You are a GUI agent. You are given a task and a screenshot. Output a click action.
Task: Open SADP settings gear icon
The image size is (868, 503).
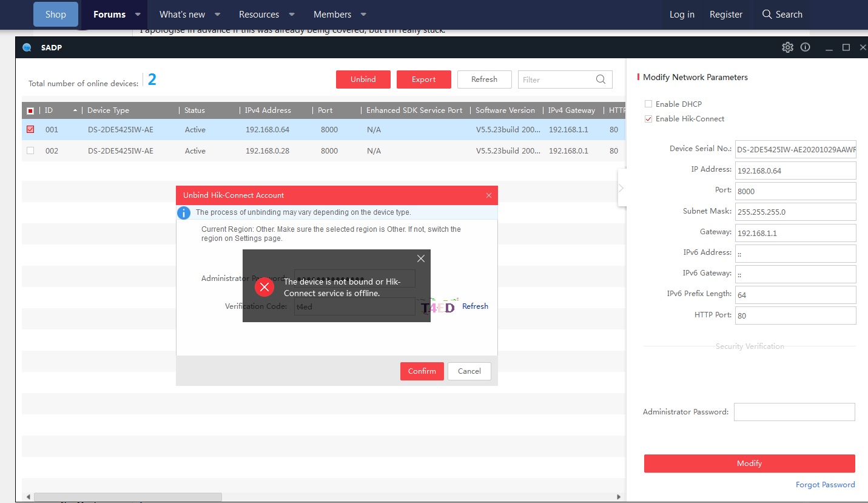point(787,47)
